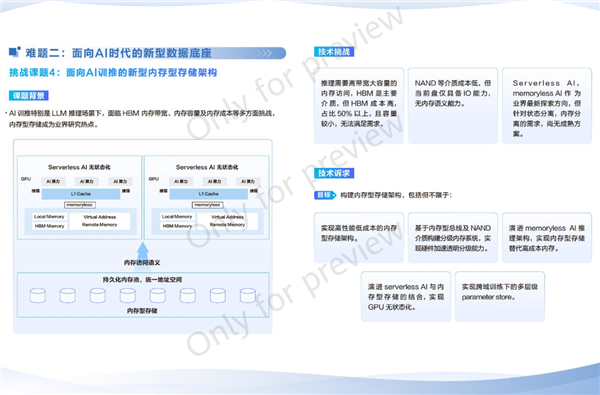Open the card about Serverless AI, memoryless AI 探索方向
The height and width of the screenshot is (395, 600).
pos(547,106)
